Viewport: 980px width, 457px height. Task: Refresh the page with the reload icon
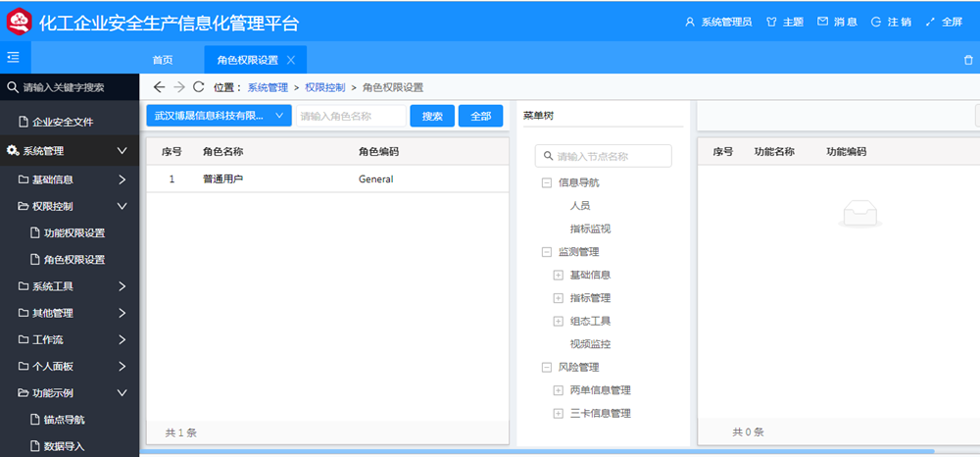pos(199,87)
